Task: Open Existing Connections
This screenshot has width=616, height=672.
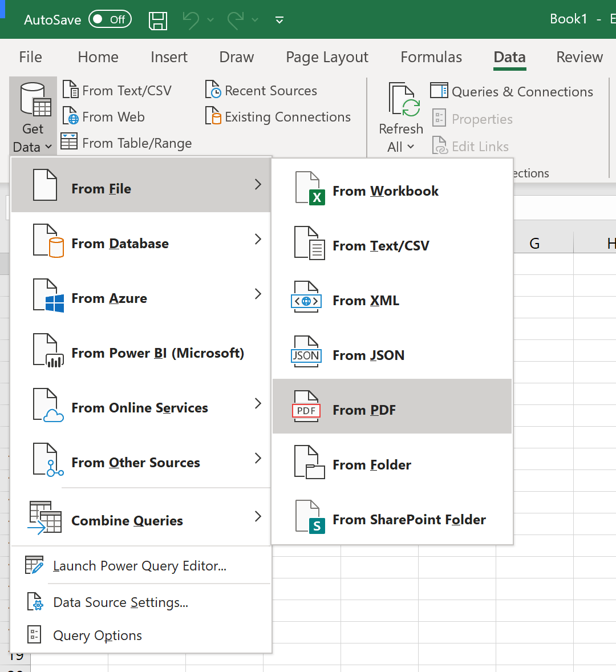Action: tap(278, 116)
